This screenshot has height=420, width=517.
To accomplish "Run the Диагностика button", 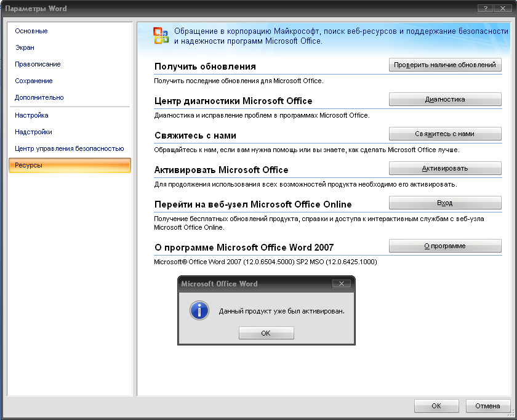I will [445, 99].
